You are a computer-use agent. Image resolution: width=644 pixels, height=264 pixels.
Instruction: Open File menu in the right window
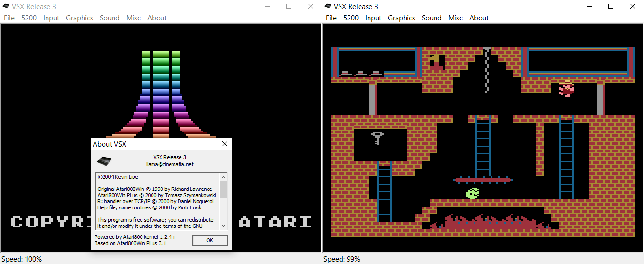tap(331, 18)
